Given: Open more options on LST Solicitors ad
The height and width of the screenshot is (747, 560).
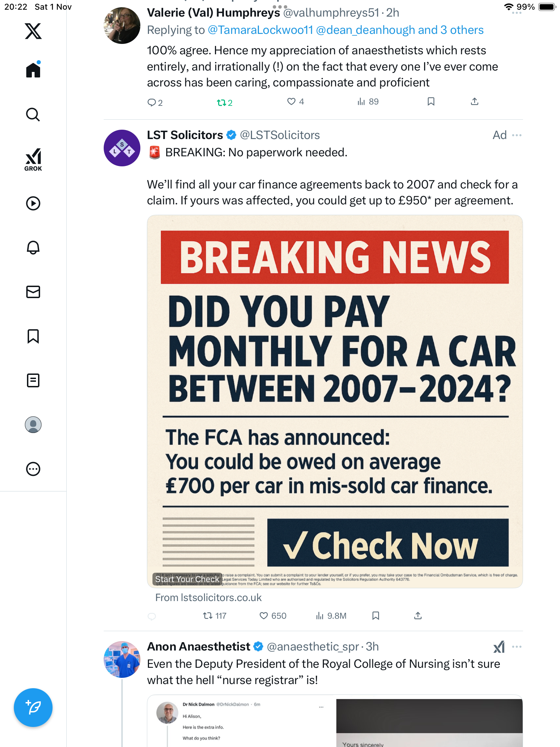Looking at the screenshot, I should pyautogui.click(x=517, y=135).
